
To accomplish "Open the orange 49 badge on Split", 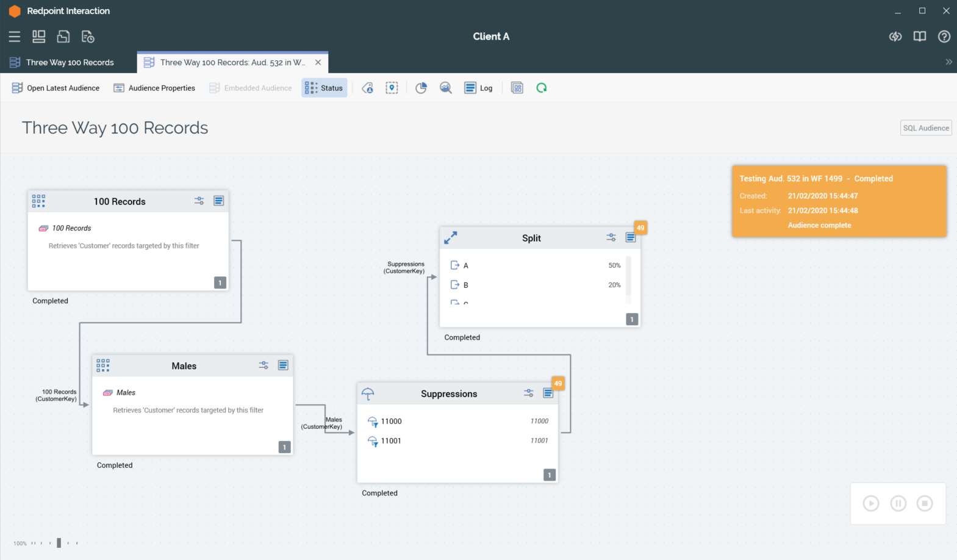I will [640, 228].
